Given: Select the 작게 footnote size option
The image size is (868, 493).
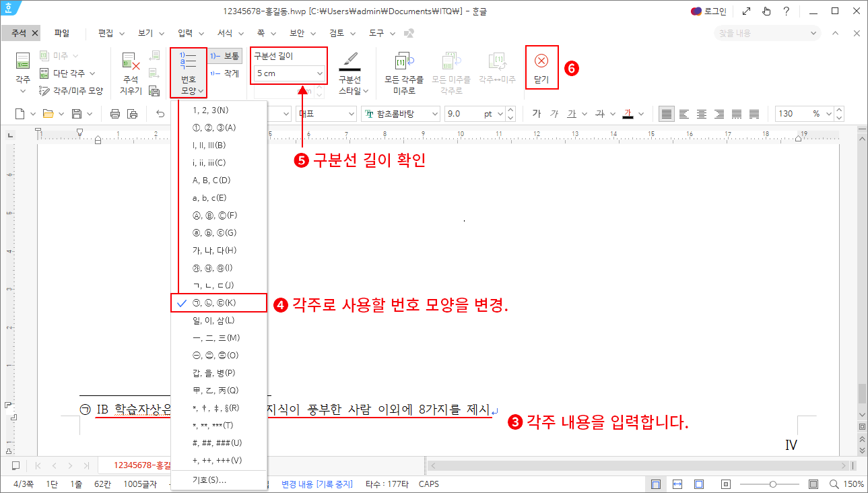Looking at the screenshot, I should tap(226, 73).
